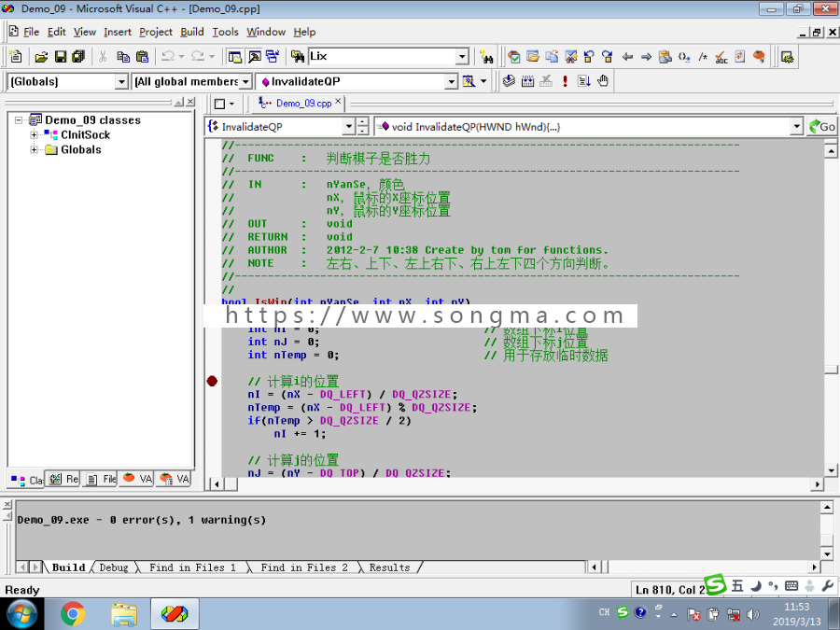840x630 pixels.
Task: Click the comment selection /* icon
Action: tap(703, 56)
